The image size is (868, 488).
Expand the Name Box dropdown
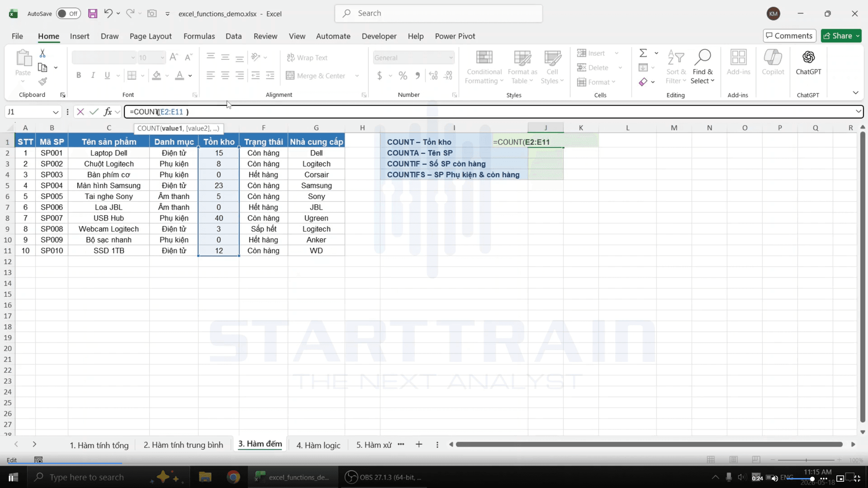55,112
